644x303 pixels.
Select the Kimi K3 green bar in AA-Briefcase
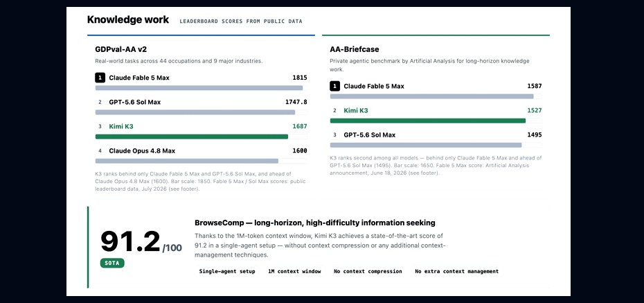coord(428,121)
